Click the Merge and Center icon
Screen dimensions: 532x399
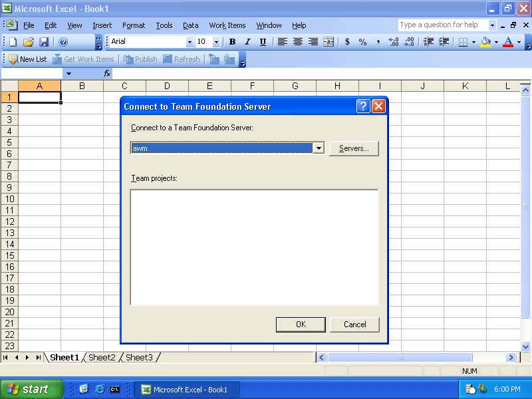pos(329,42)
